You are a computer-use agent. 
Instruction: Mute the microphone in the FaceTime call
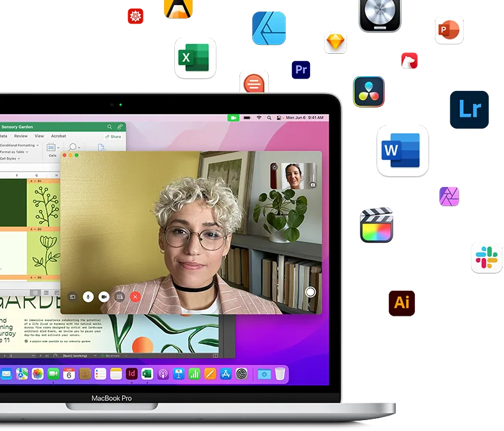88,297
